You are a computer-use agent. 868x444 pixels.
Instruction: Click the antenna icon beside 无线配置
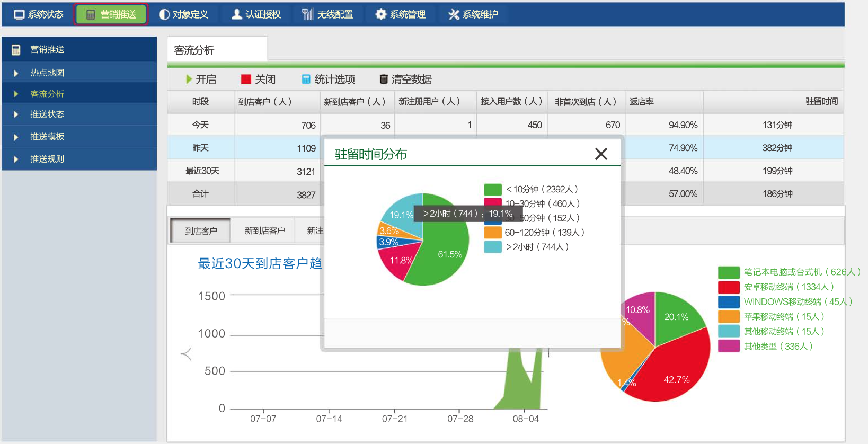pyautogui.click(x=308, y=14)
